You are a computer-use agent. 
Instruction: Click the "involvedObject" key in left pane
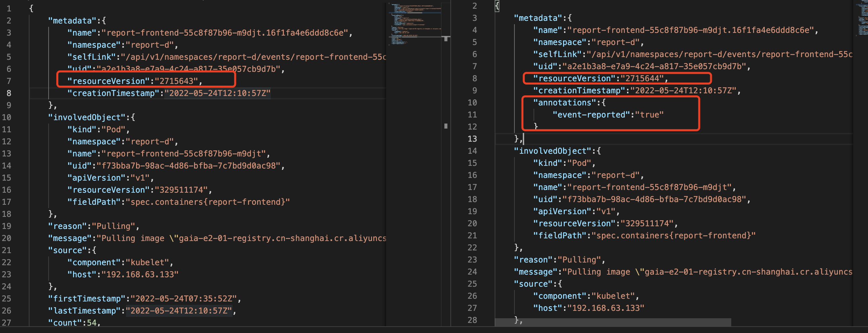88,117
